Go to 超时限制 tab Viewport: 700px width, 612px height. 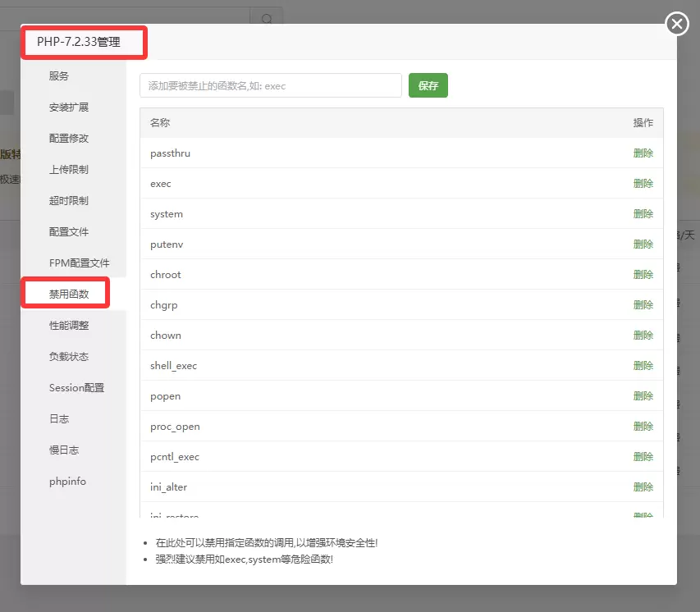click(69, 201)
